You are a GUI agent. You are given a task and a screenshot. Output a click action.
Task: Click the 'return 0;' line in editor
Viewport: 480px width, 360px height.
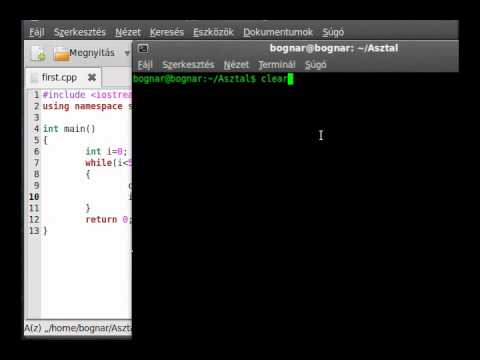click(x=109, y=219)
